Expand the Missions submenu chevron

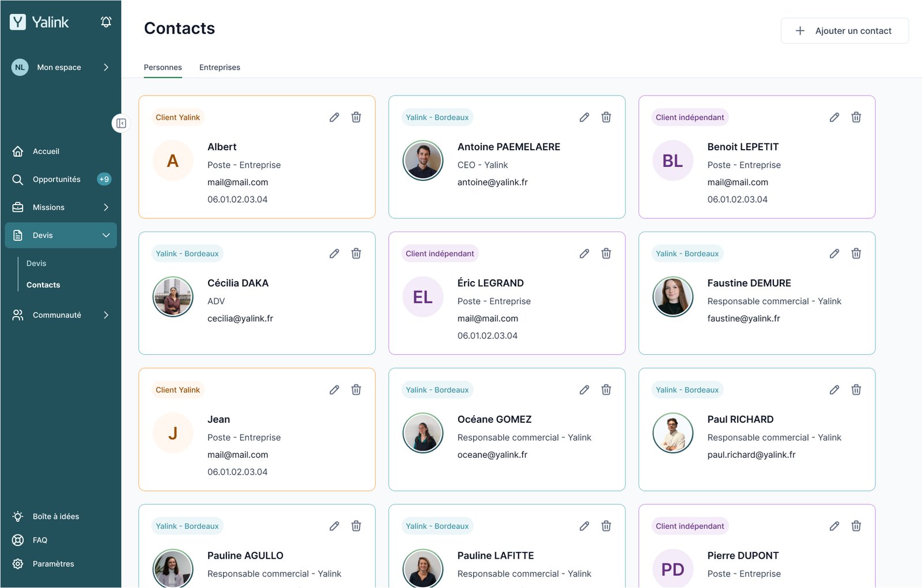[x=106, y=207]
